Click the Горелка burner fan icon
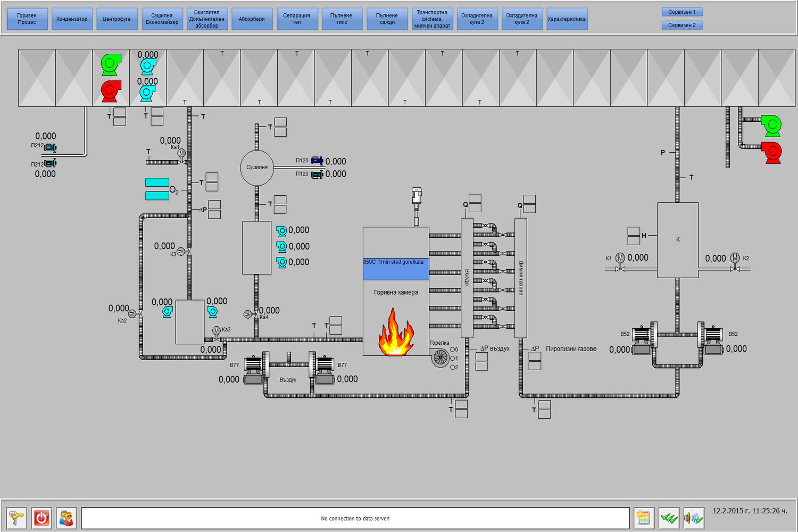The height and width of the screenshot is (532, 798). coord(440,358)
